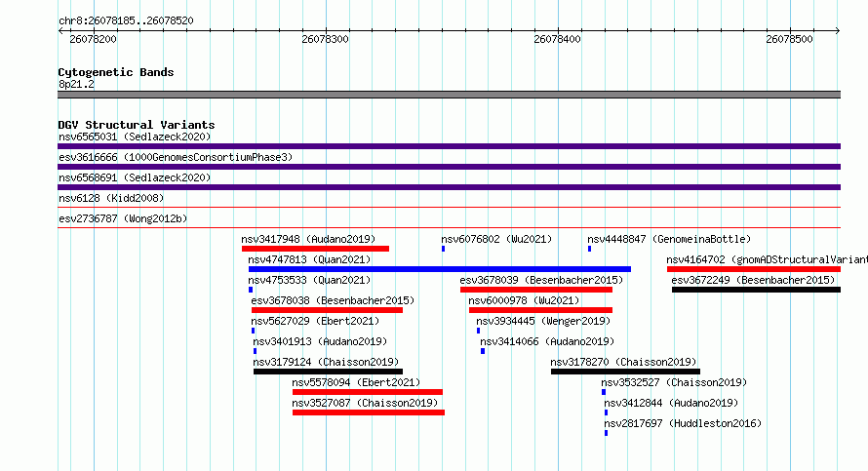
Task: Select nsv3412844 (Audano2019) label
Action: 671,403
